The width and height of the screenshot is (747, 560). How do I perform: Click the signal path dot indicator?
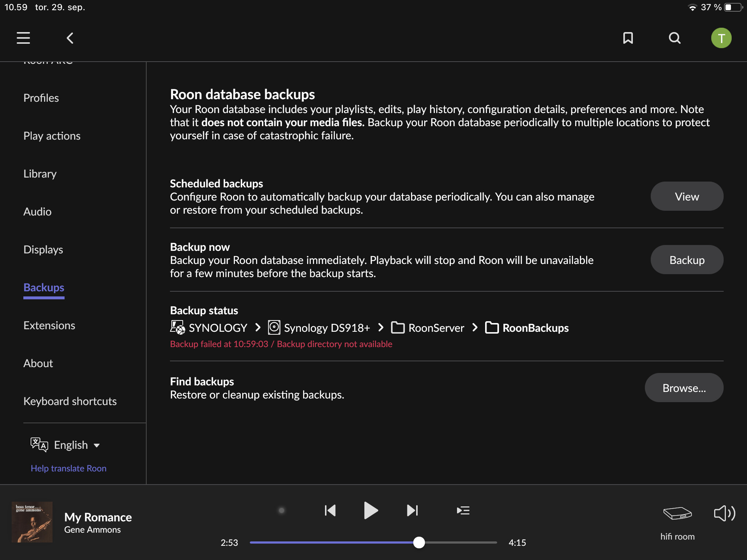pos(281,510)
